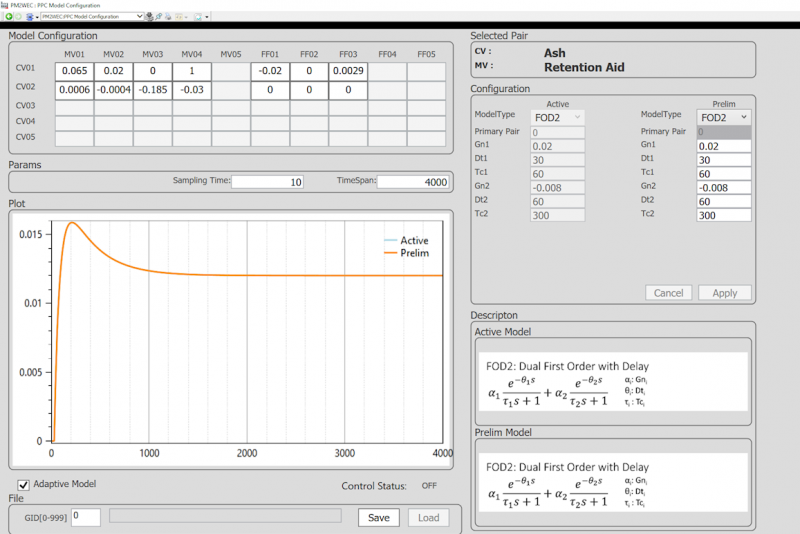Select CV02 MV01 cell with 0.0006
Screen dimensions: 800x534
[74, 90]
